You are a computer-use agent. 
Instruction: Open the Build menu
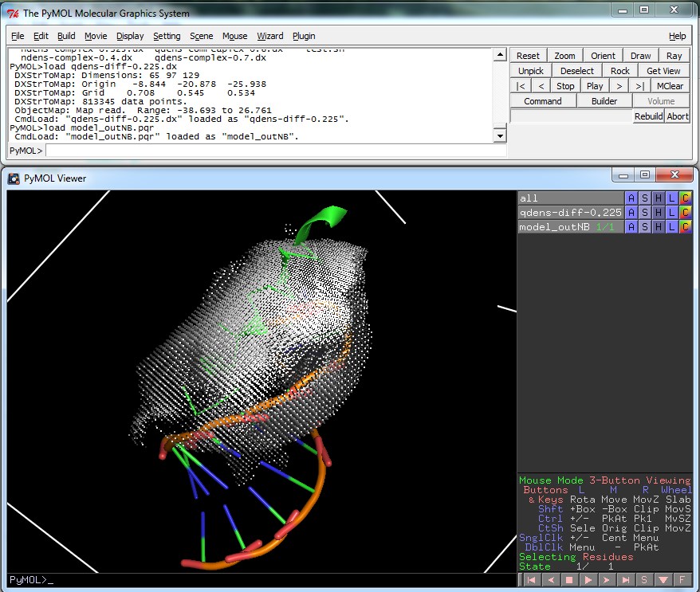pyautogui.click(x=66, y=36)
